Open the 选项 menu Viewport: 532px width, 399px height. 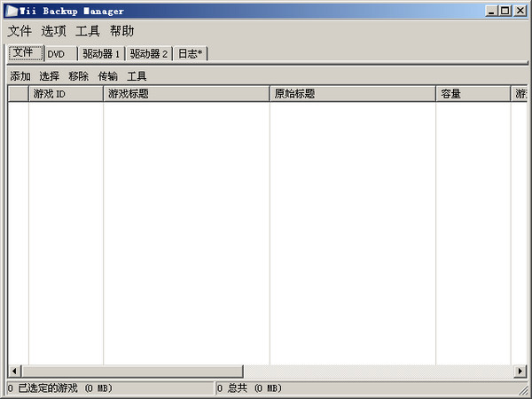[x=53, y=31]
